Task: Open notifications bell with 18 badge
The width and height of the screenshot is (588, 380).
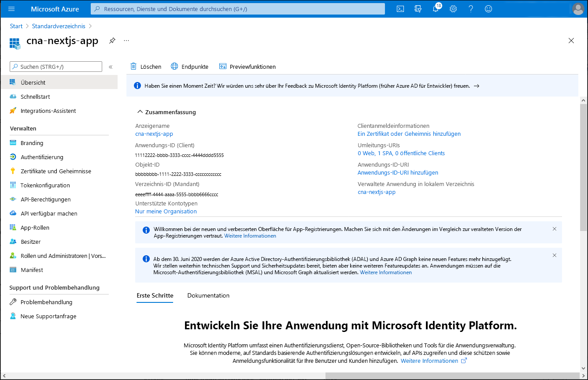Action: click(x=436, y=8)
